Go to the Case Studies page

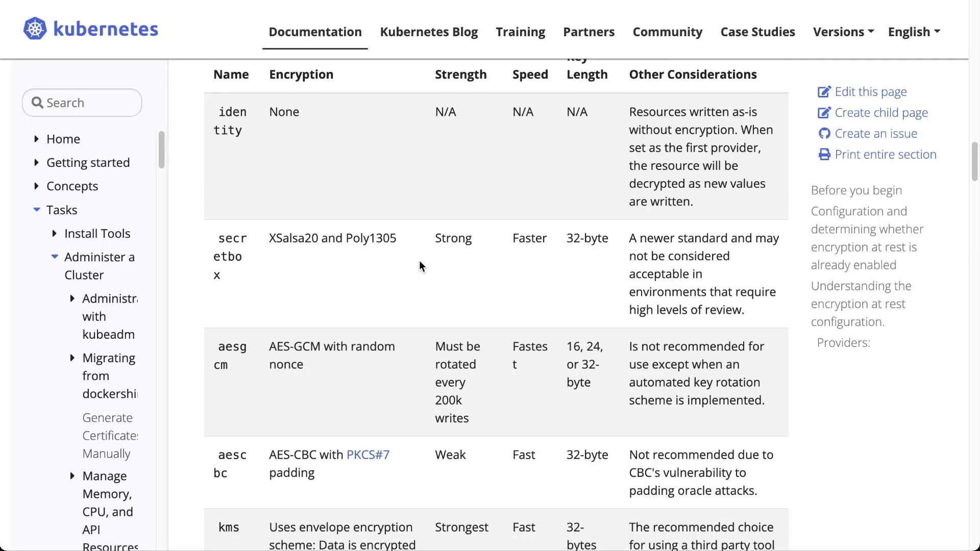[x=757, y=32]
